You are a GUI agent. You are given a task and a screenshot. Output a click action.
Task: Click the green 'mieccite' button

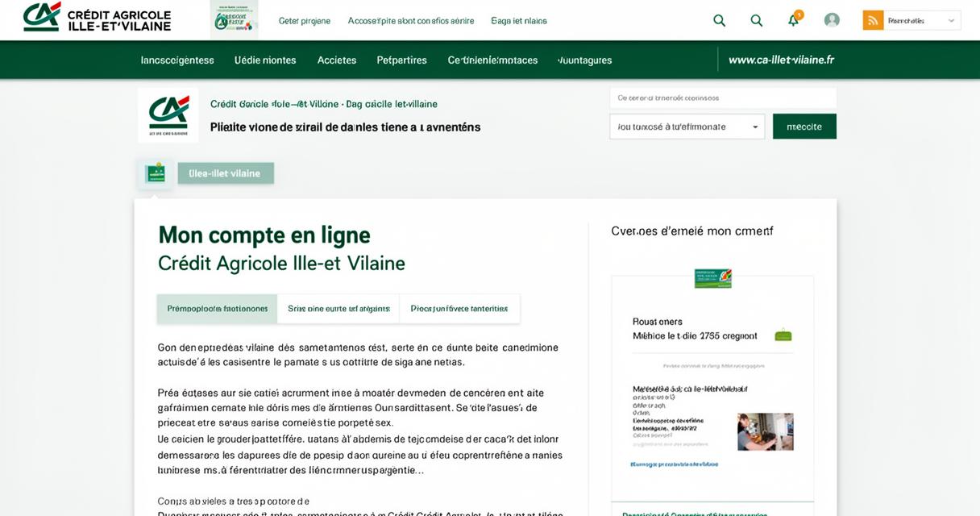coord(804,127)
